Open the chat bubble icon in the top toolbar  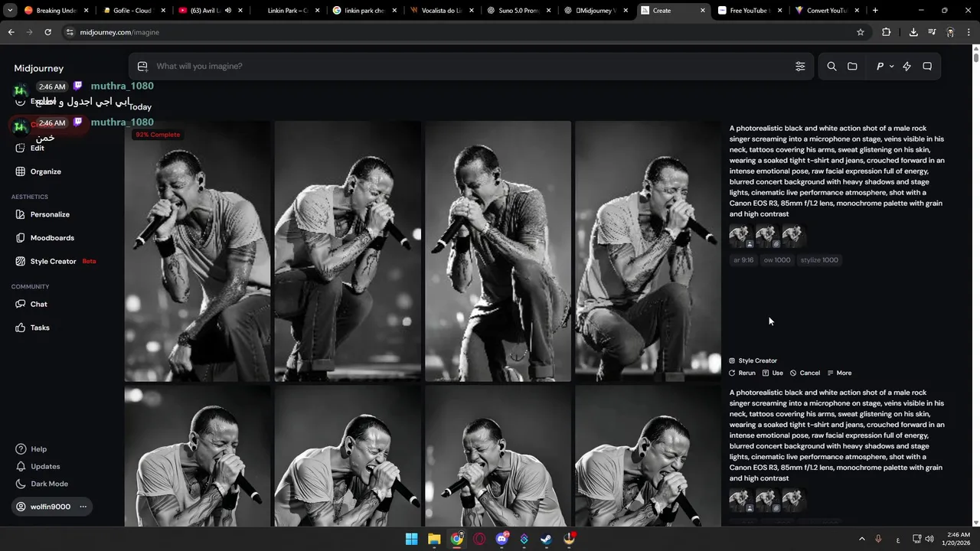point(927,67)
